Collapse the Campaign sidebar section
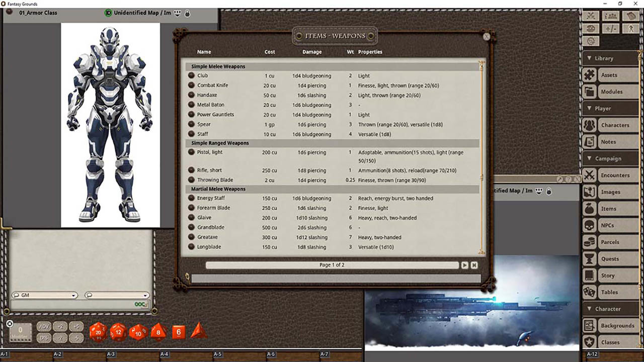This screenshot has width=644, height=362. point(590,158)
